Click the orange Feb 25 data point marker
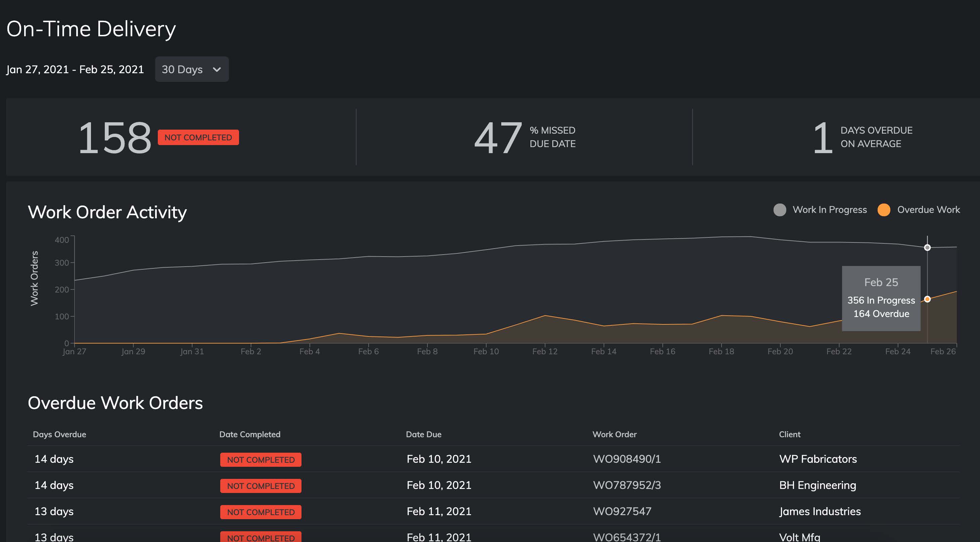980x542 pixels. click(928, 299)
